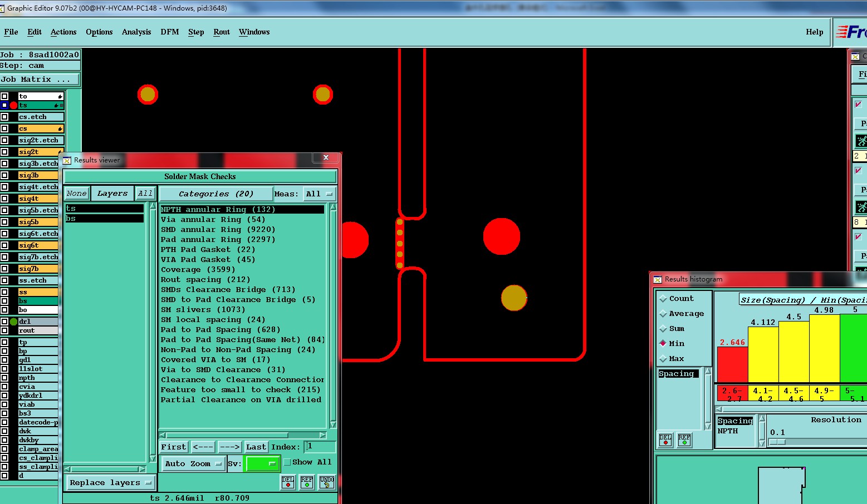Screen dimensions: 867x504
Task: Click the All layers button
Action: (x=145, y=194)
